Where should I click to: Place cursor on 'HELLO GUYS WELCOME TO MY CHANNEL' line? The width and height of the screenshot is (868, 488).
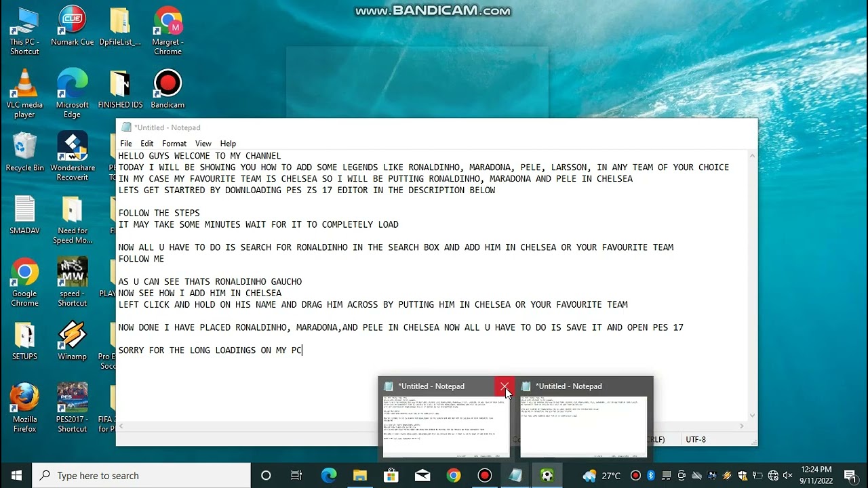pyautogui.click(x=199, y=156)
